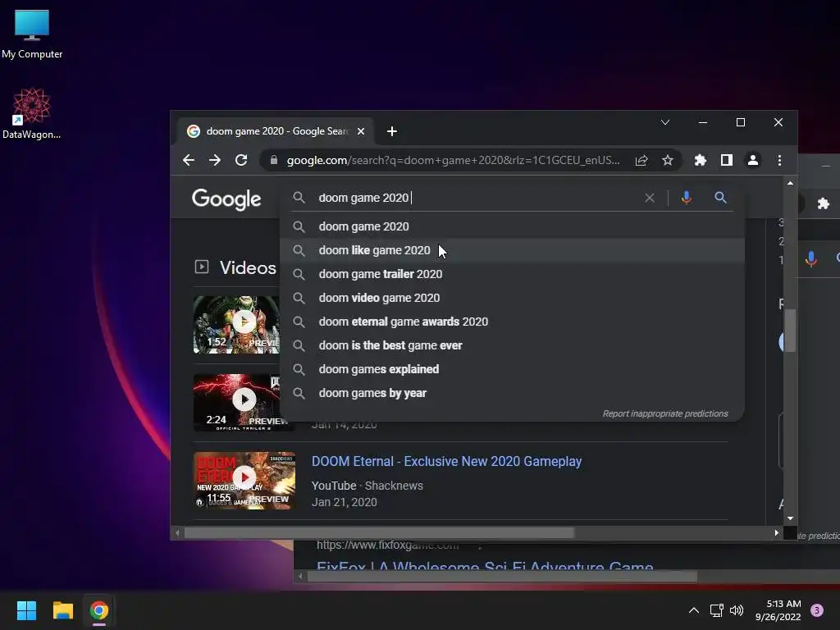This screenshot has width=840, height=630.
Task: Open a new Chrome tab
Action: tap(392, 131)
